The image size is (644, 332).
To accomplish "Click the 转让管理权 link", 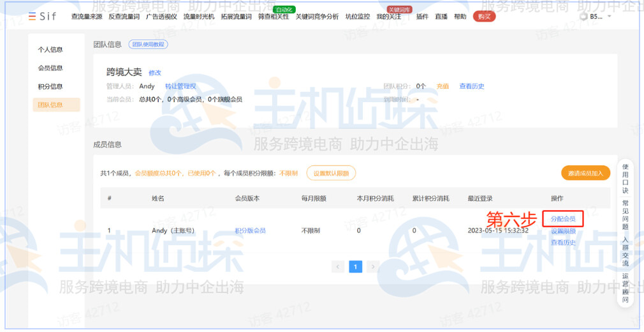I will click(x=180, y=86).
